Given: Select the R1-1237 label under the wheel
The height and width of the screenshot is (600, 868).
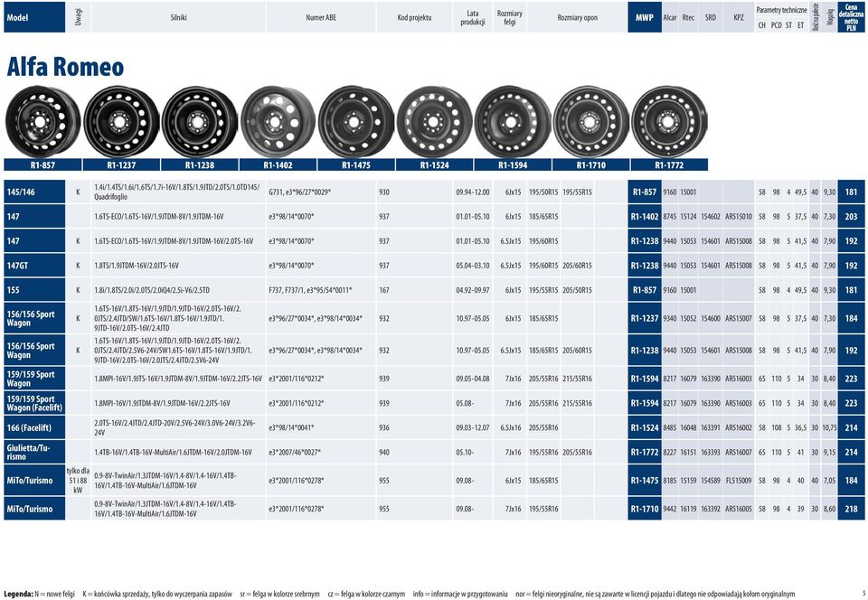Looking at the screenshot, I should pos(121,164).
